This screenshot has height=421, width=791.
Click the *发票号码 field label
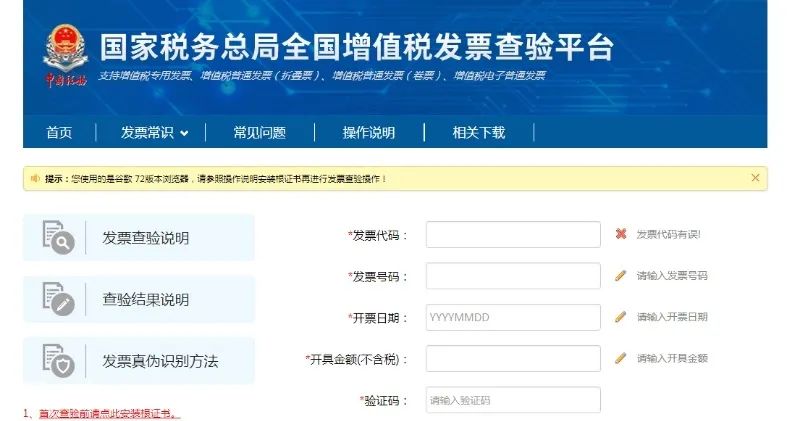[x=377, y=277]
